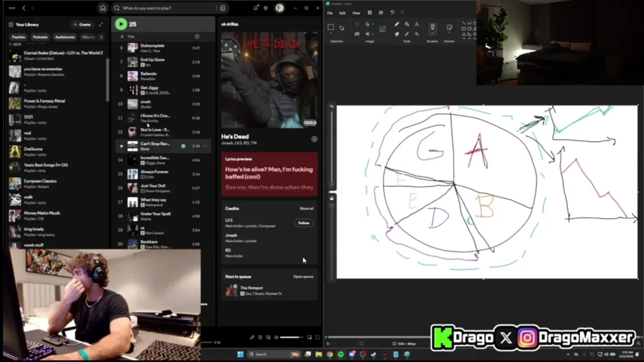Open Paint Stickers dropdown
This screenshot has width=644, height=362.
pos(449,33)
